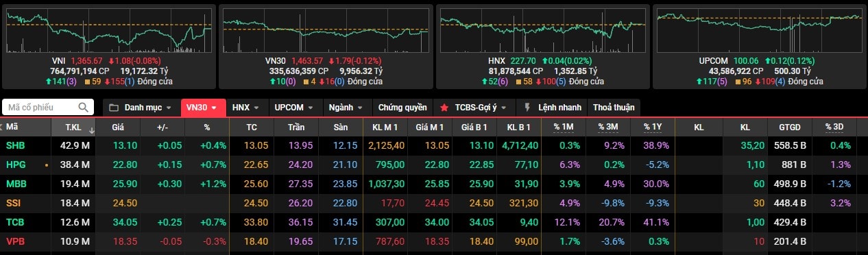Viewport: 868px width, 255px height.
Task: Click the % 1M column header
Action: click(564, 127)
